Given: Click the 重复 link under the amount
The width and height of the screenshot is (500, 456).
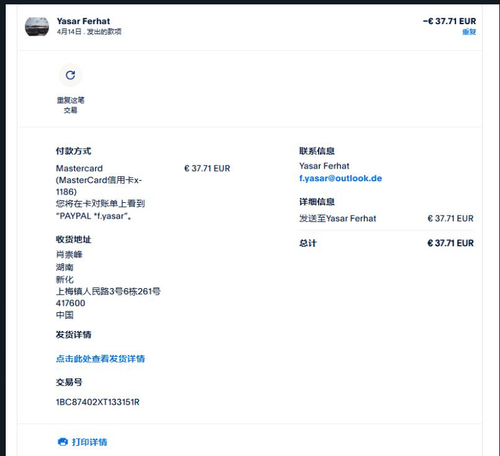Looking at the screenshot, I should pyautogui.click(x=469, y=32).
